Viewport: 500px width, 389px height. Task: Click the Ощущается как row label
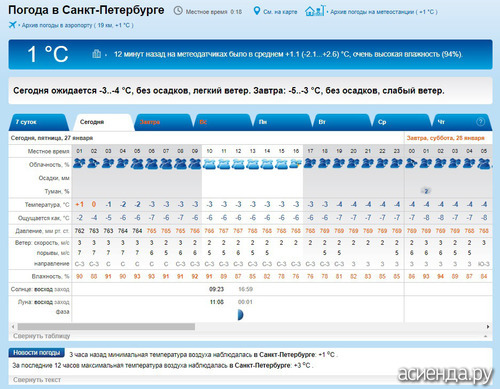click(x=44, y=218)
